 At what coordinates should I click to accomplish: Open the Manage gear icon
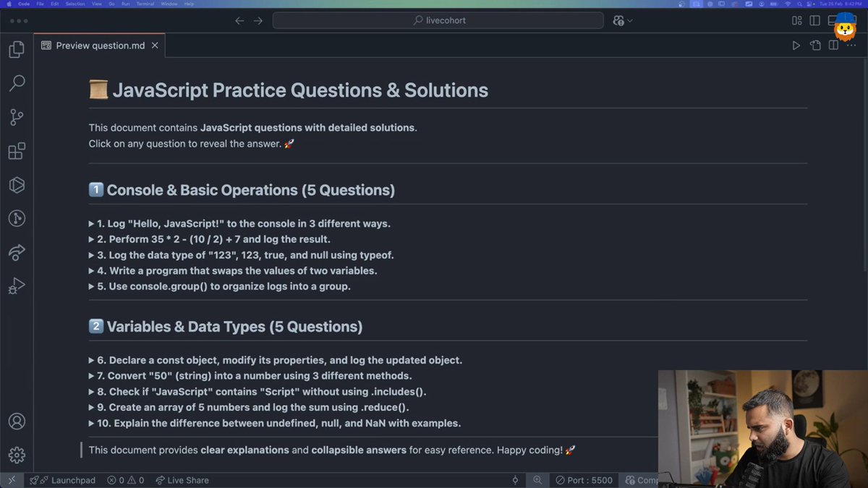[x=17, y=455]
